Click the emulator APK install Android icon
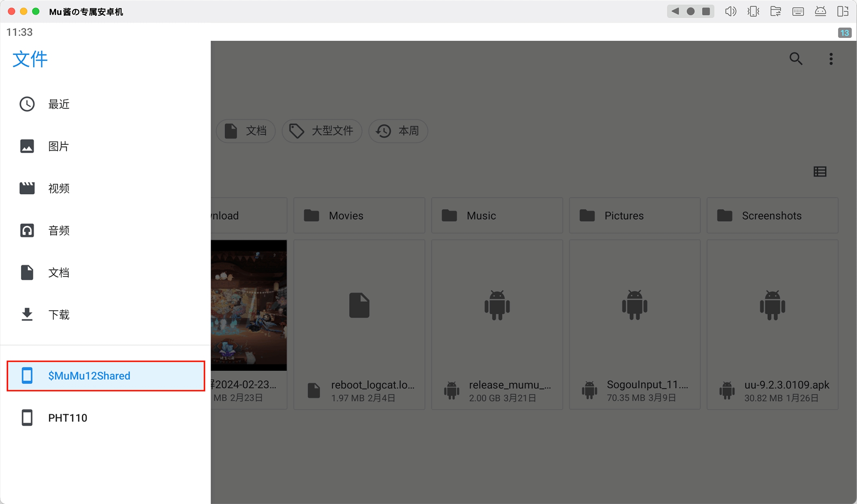The width and height of the screenshot is (857, 504). pos(821,11)
